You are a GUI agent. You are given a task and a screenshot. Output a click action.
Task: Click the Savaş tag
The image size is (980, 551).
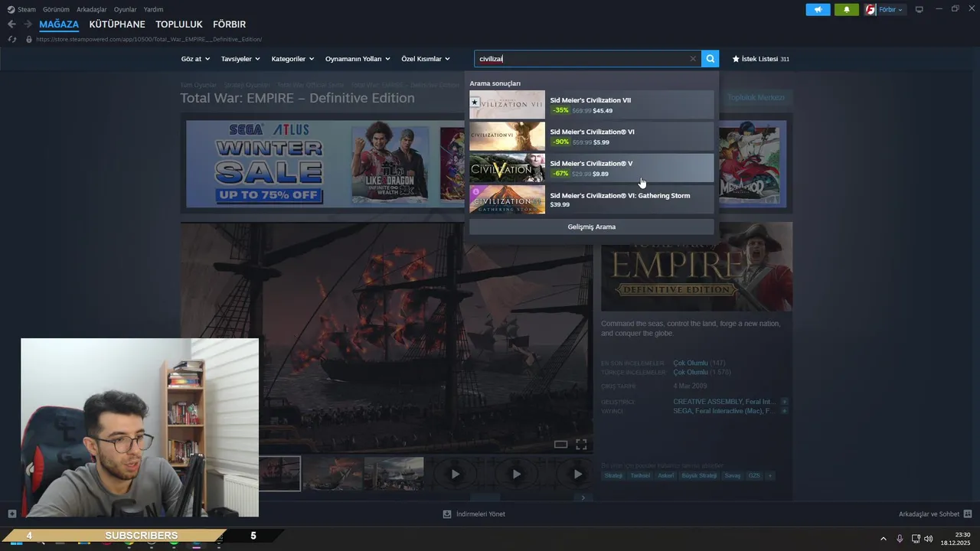click(x=733, y=475)
